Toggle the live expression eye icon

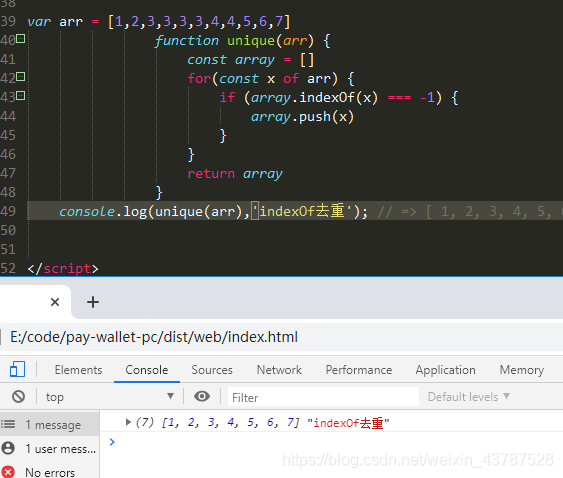[x=202, y=396]
